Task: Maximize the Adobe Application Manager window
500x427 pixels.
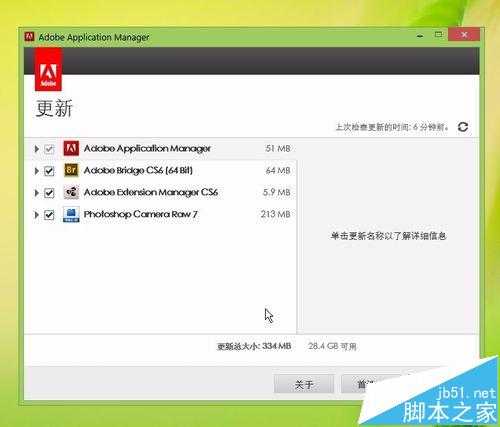Action: coord(439,34)
